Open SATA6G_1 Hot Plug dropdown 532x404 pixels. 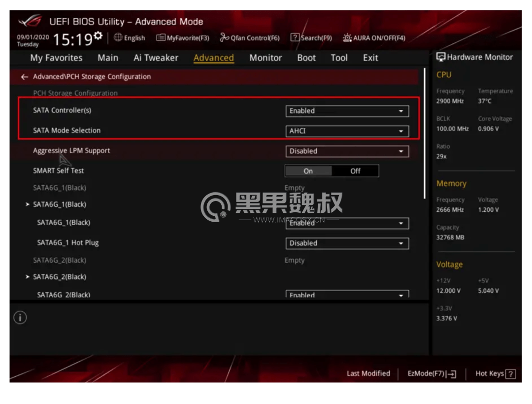coord(347,243)
